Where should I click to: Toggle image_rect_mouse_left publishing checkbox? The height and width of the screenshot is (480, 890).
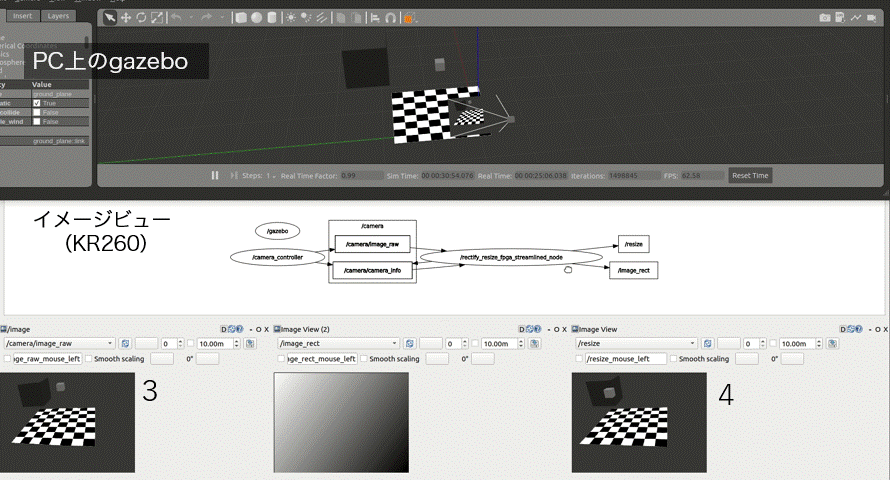pyautogui.click(x=282, y=359)
